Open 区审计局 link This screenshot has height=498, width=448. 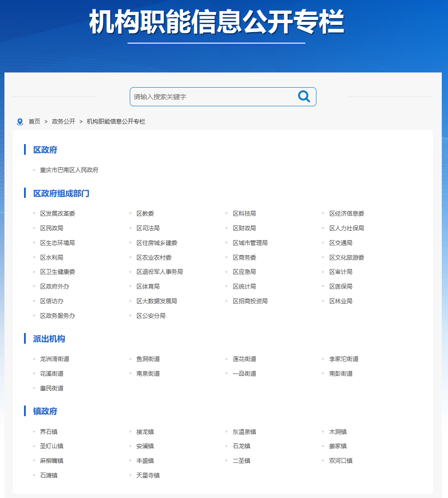coord(341,272)
